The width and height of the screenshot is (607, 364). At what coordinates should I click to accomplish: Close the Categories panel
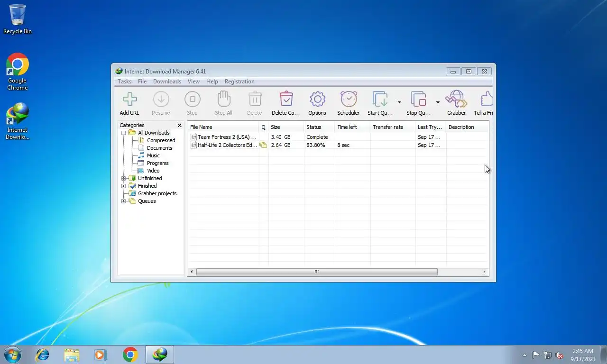tap(180, 126)
